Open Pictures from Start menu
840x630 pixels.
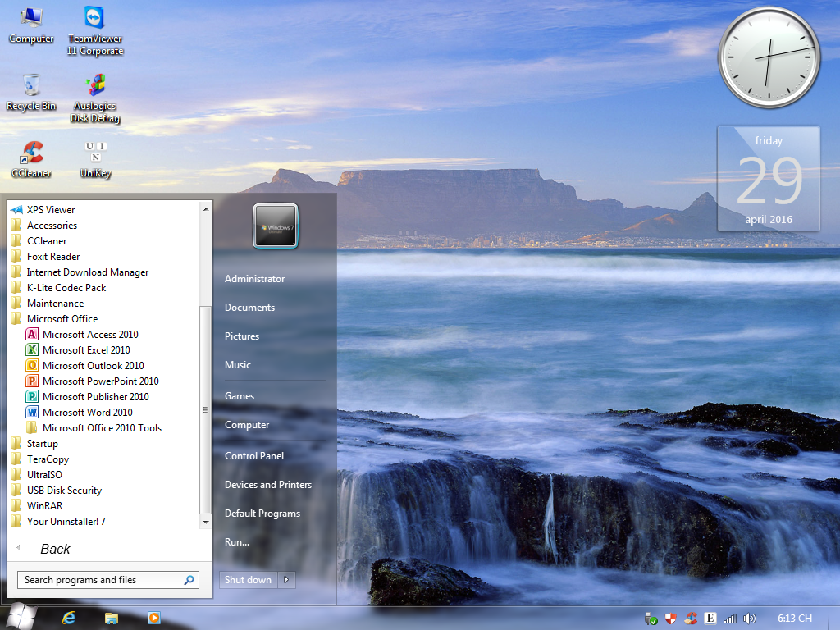242,336
